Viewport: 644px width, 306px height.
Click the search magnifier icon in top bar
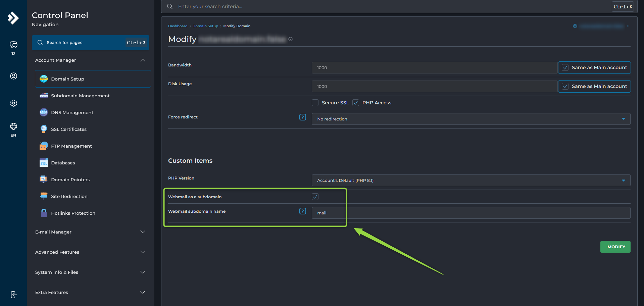(x=170, y=6)
